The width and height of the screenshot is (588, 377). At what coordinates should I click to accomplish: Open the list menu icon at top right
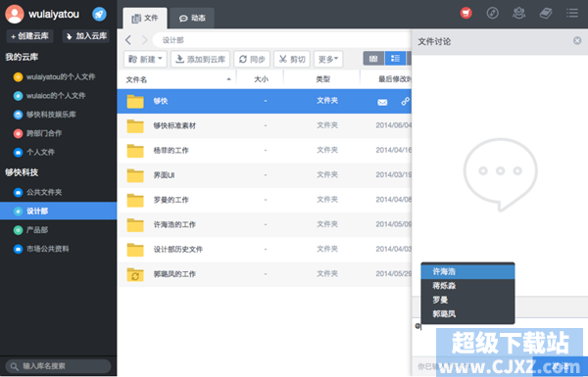click(572, 13)
